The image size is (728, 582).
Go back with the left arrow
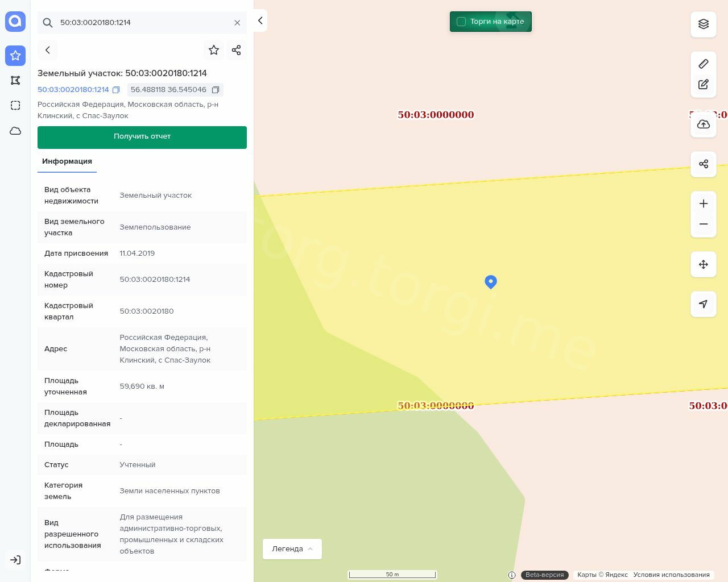click(x=48, y=50)
